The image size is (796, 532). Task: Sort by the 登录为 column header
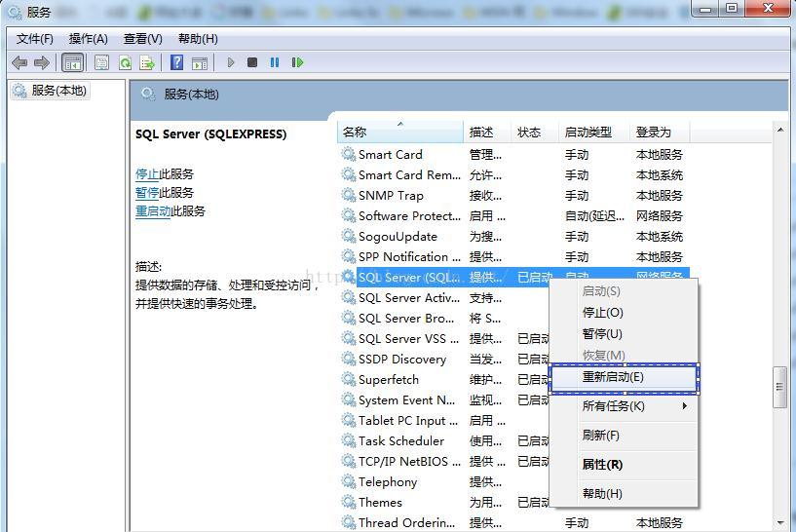(x=660, y=133)
